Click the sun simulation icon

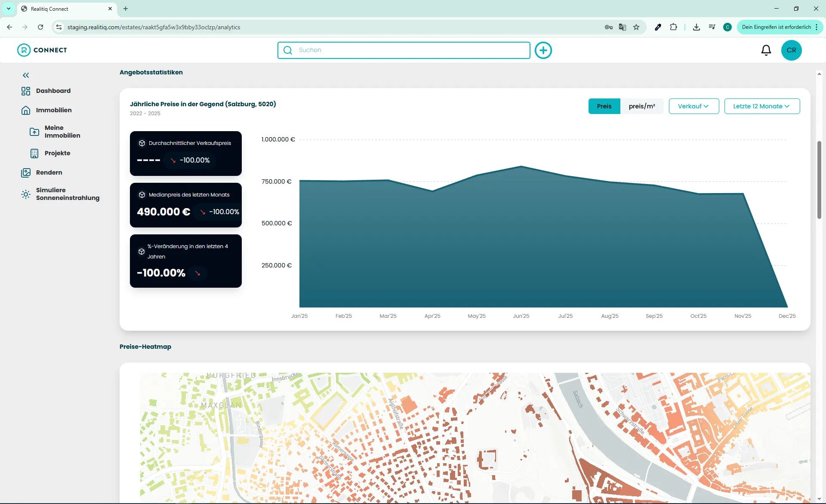[x=26, y=194]
